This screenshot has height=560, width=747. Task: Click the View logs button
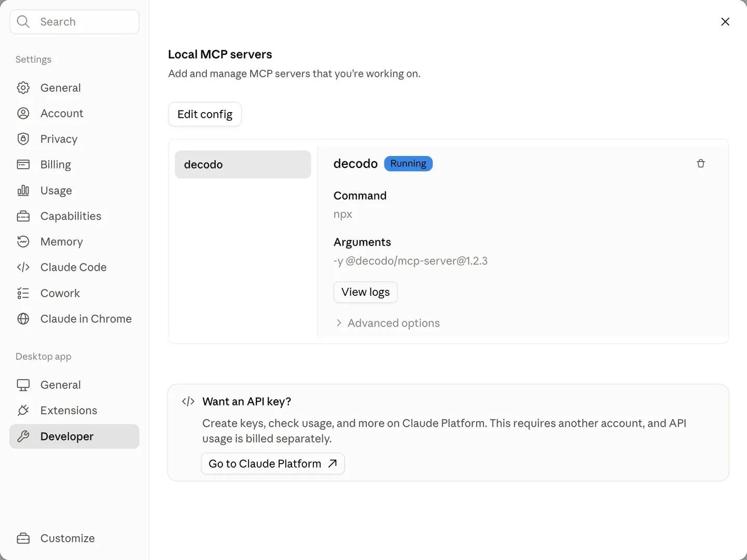365,292
